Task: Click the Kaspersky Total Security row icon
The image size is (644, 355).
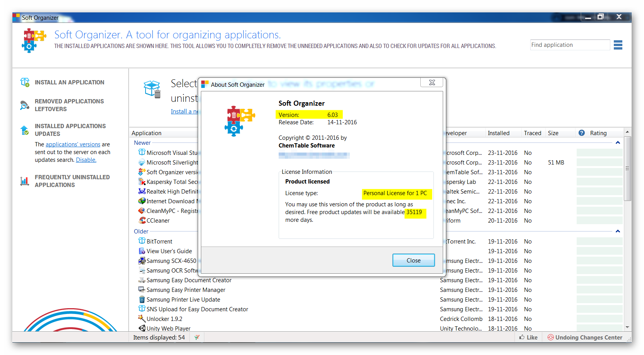Action: (x=142, y=182)
